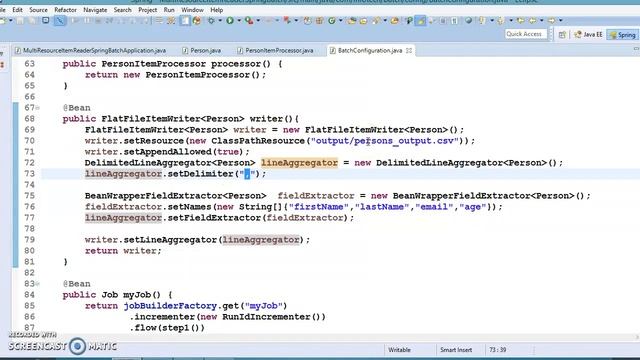The image size is (640, 360).
Task: Click "output/persons_output.csv" string in line 70
Action: pyautogui.click(x=384, y=141)
